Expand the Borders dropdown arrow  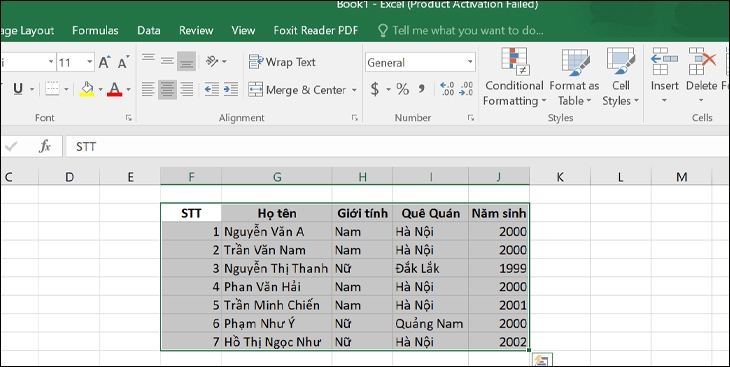point(66,89)
